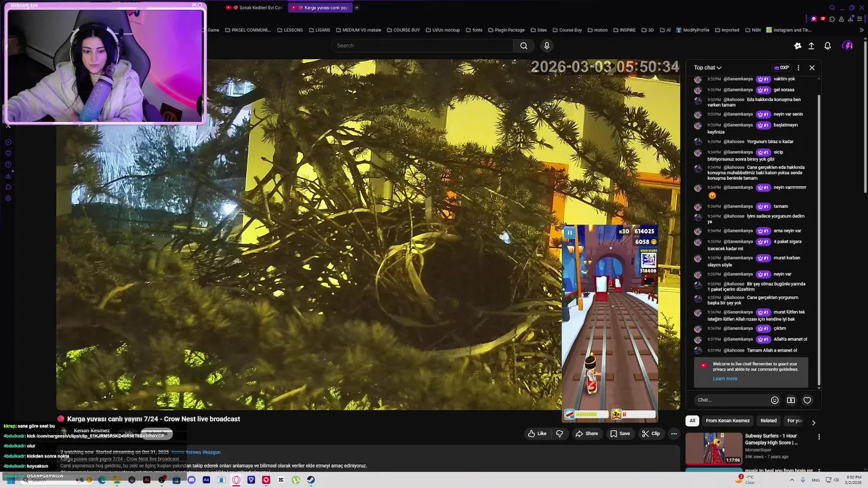Dislike the crow nest video
The image size is (868, 488).
pyautogui.click(x=559, y=434)
